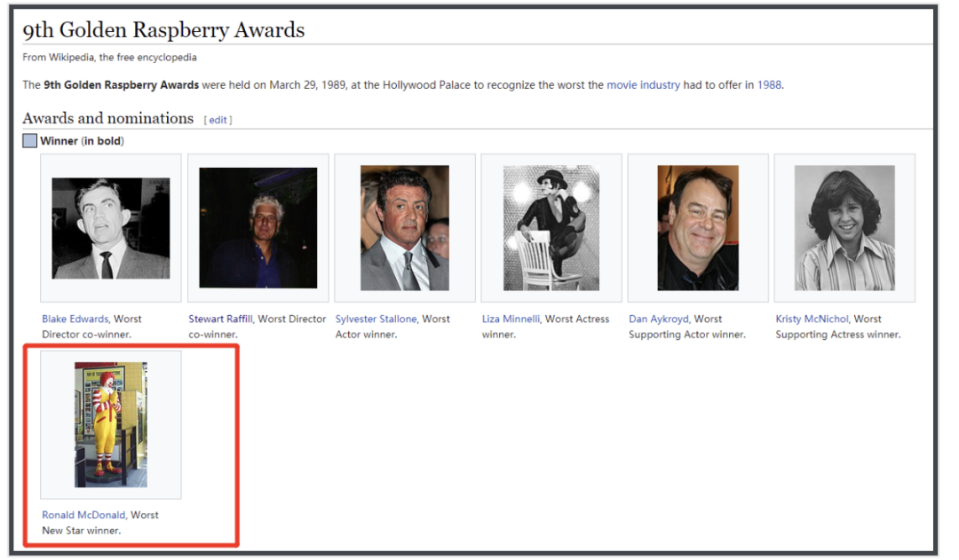Screen dimensions: 959x560
Task: Open the Dan Aykroyd link
Action: click(x=658, y=319)
